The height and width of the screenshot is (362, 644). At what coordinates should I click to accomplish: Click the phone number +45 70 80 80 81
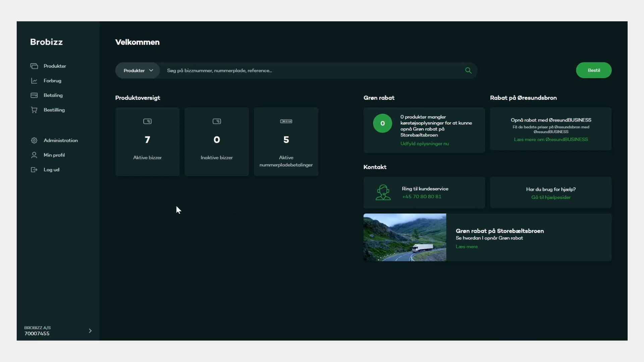click(x=422, y=197)
